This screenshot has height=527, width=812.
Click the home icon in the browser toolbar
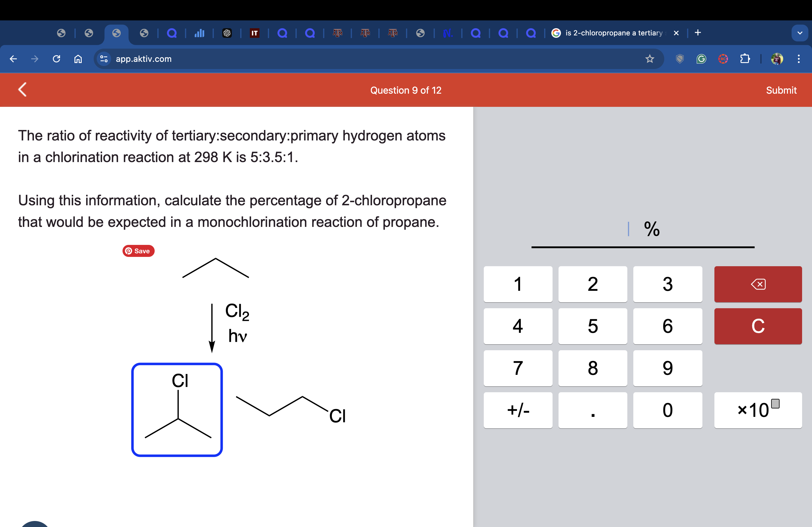[x=78, y=59]
